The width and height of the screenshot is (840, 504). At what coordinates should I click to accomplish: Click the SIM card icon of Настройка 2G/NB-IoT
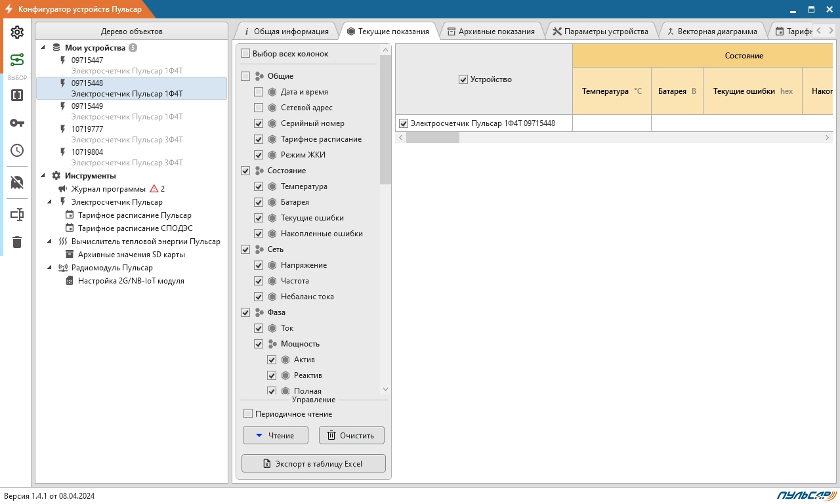click(x=70, y=281)
